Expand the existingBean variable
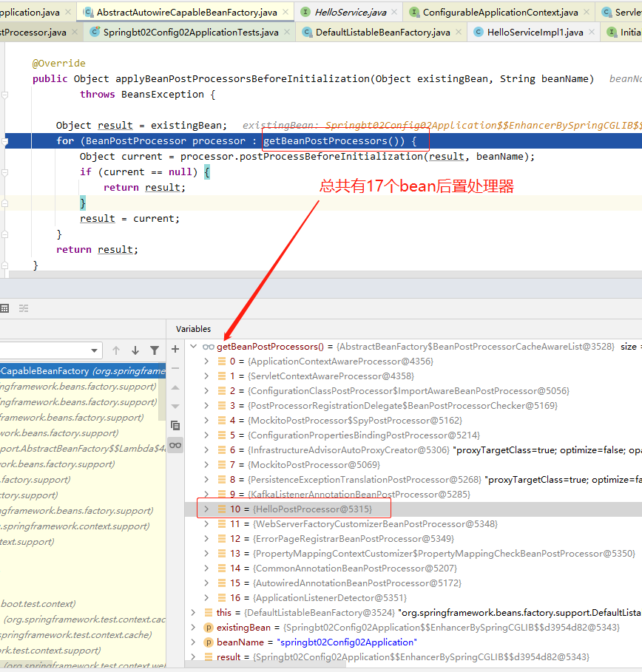The width and height of the screenshot is (642, 672). click(x=194, y=628)
